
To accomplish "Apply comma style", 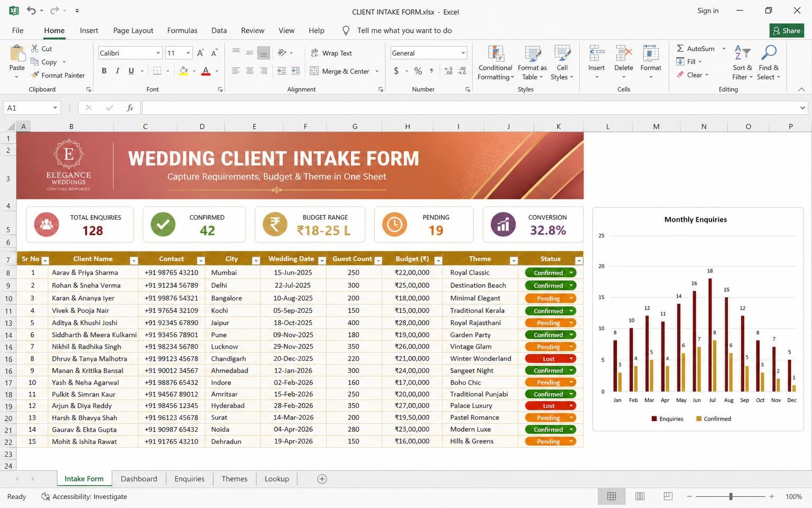I will pyautogui.click(x=431, y=71).
